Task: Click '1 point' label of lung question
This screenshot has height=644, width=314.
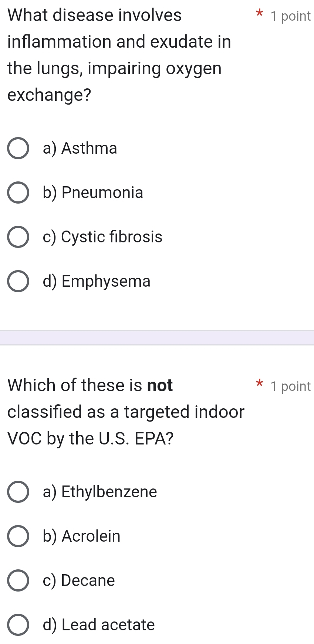Action: [290, 16]
